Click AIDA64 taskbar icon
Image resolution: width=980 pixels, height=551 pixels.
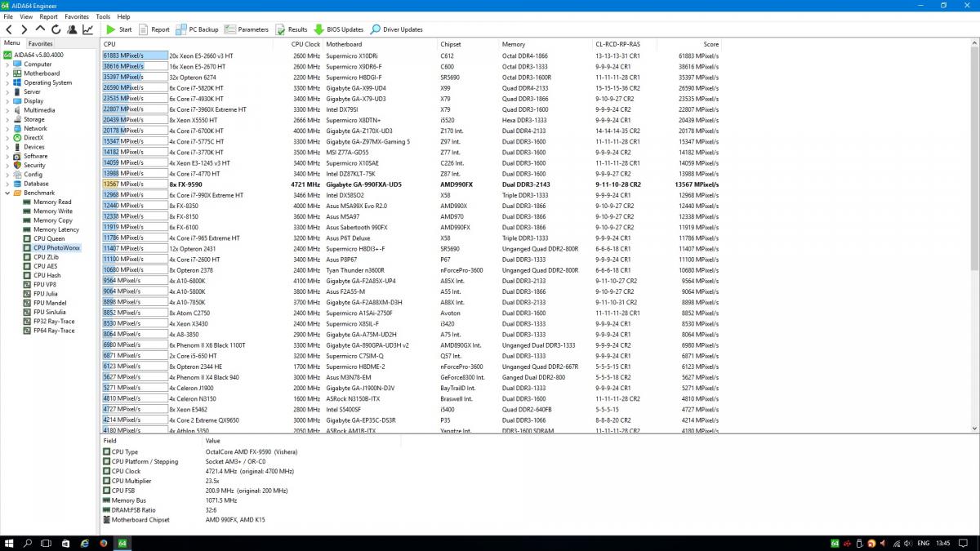pos(122,543)
